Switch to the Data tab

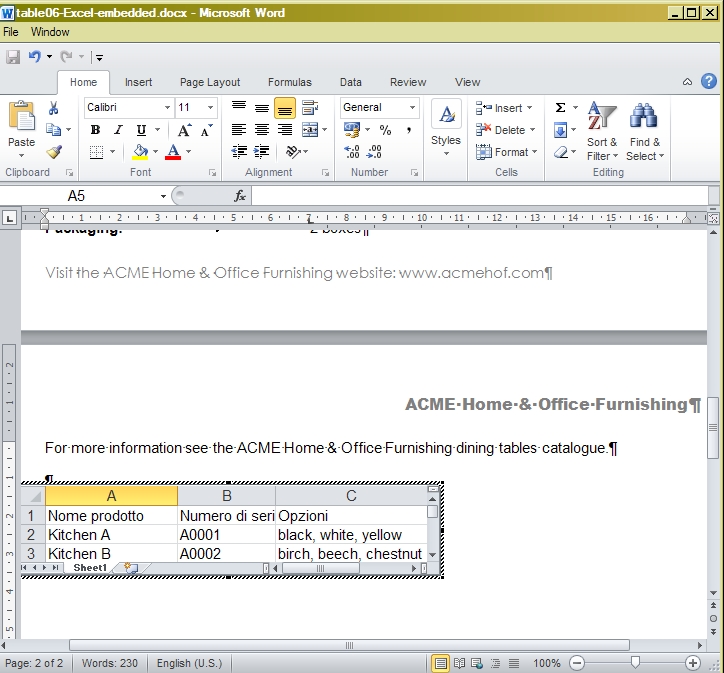point(351,82)
